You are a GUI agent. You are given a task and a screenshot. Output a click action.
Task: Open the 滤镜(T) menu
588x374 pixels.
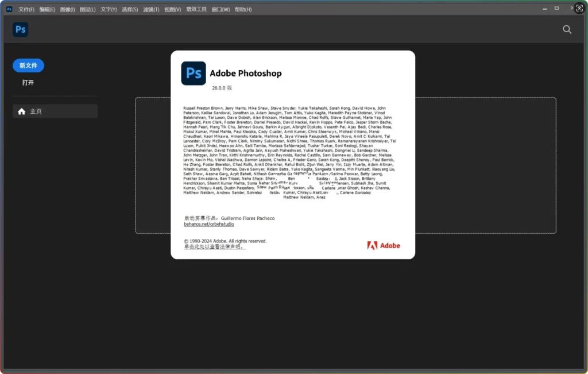click(151, 10)
